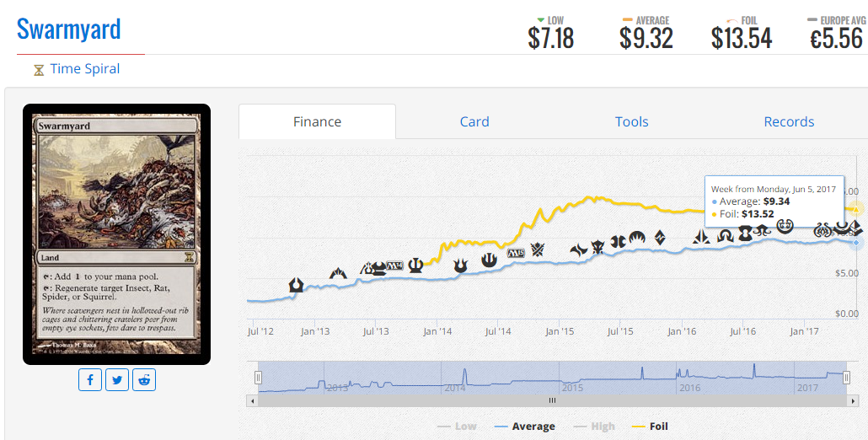Image resolution: width=868 pixels, height=440 pixels.
Task: Click the navigator scroll-left arrow
Action: (253, 400)
